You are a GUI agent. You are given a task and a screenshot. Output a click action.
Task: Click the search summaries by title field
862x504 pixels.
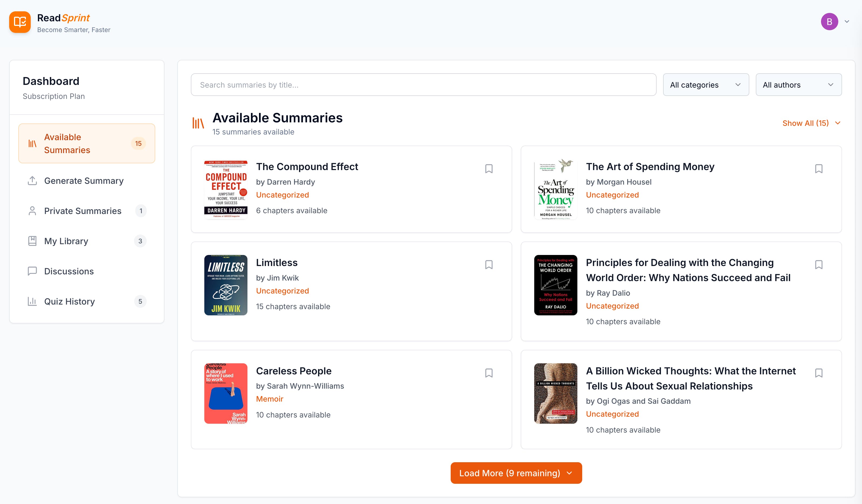tap(423, 85)
